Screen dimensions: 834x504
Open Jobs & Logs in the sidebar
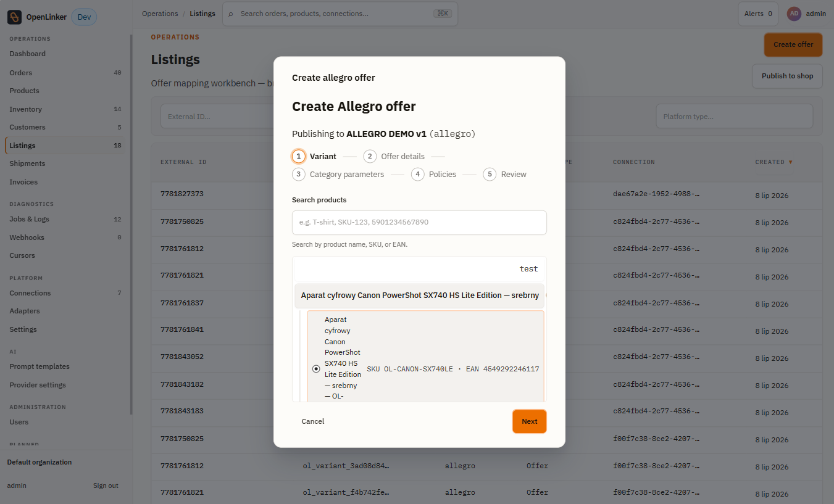(65, 219)
